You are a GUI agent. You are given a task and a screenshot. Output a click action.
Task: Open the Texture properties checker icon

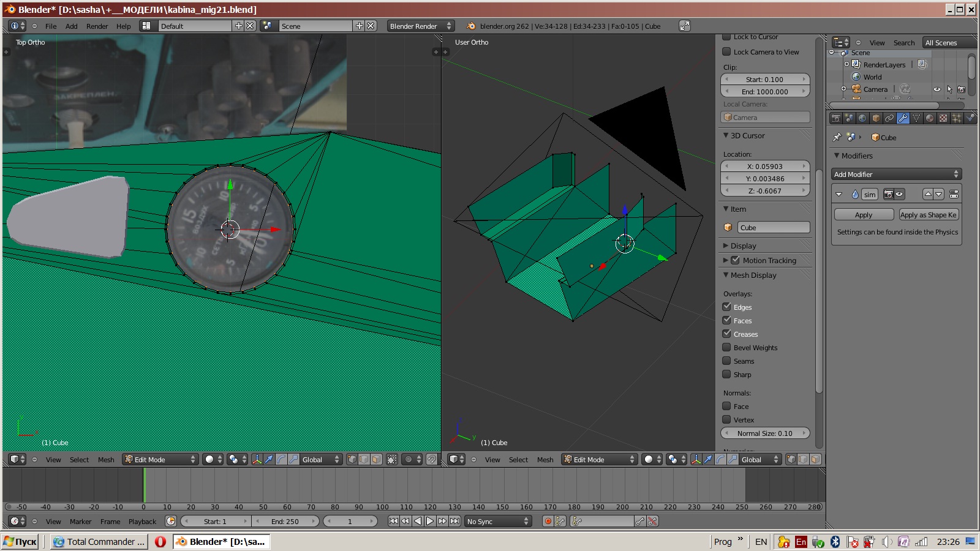(x=943, y=118)
